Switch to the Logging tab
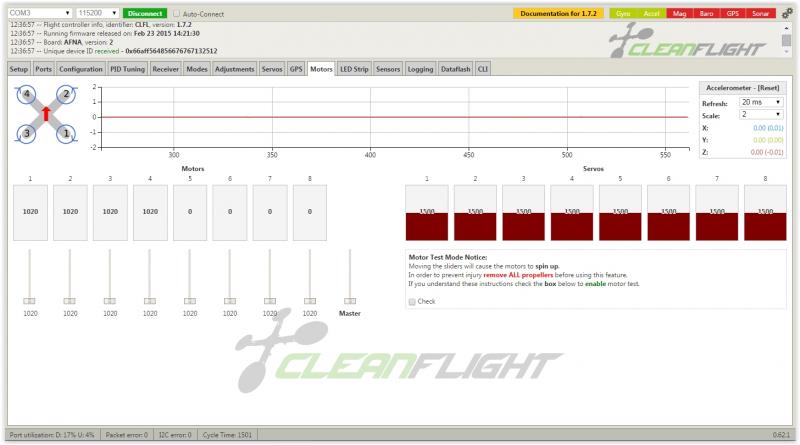800x445 pixels. [x=420, y=69]
